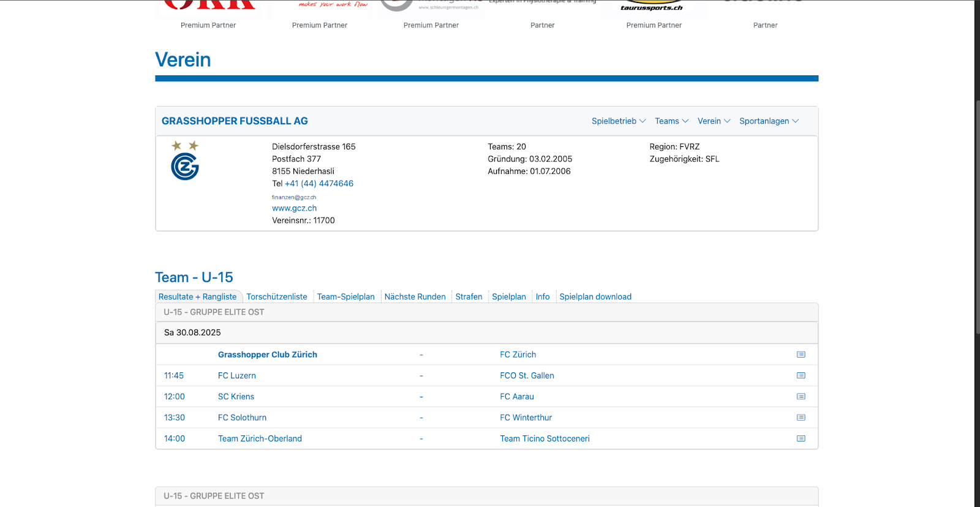The width and height of the screenshot is (980, 507).
Task: Expand the Spielbetrieb dropdown
Action: 619,121
